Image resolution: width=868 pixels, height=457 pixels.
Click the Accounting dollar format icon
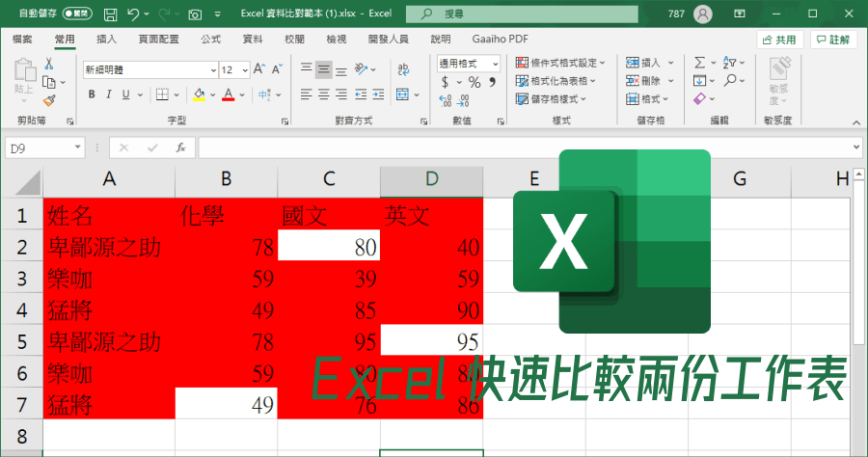445,83
